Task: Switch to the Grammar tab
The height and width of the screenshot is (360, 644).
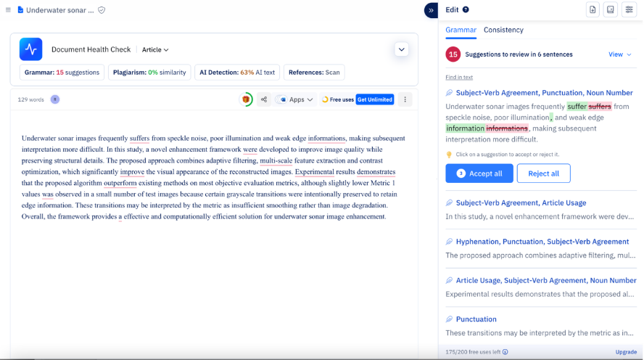Action: point(461,30)
